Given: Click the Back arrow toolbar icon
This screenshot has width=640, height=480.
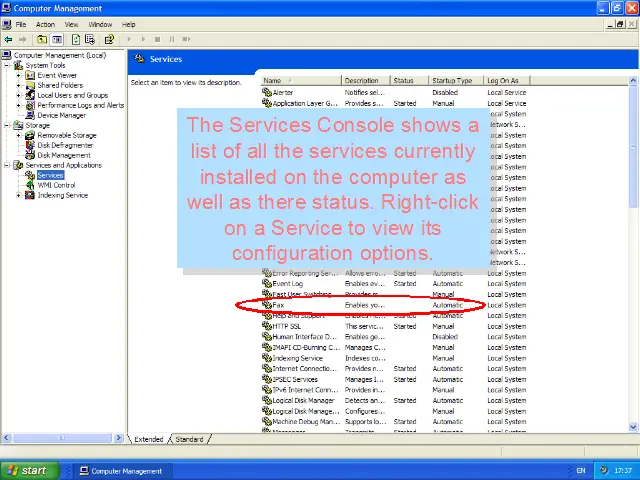Looking at the screenshot, I should pyautogui.click(x=9, y=40).
